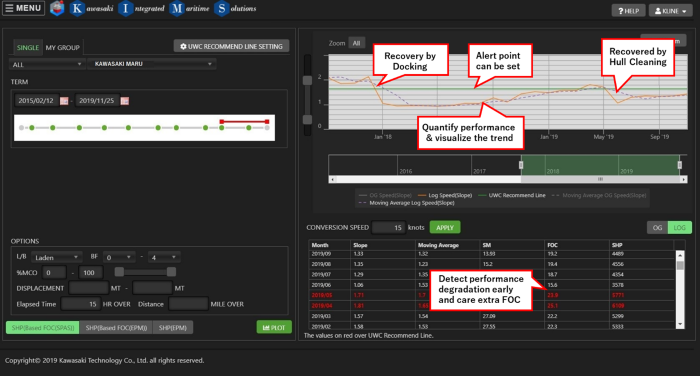700x376 pixels.
Task: Open the KLINE user account menu
Action: tap(671, 11)
